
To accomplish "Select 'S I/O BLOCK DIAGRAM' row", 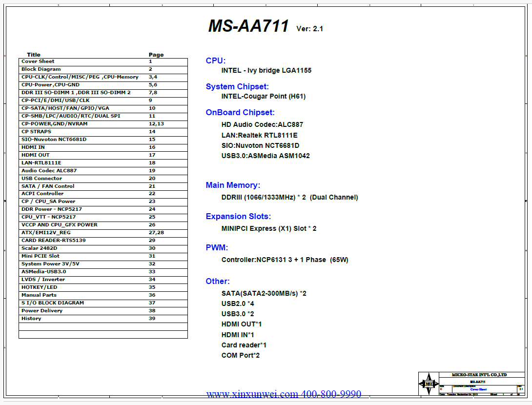I will 103,303.
